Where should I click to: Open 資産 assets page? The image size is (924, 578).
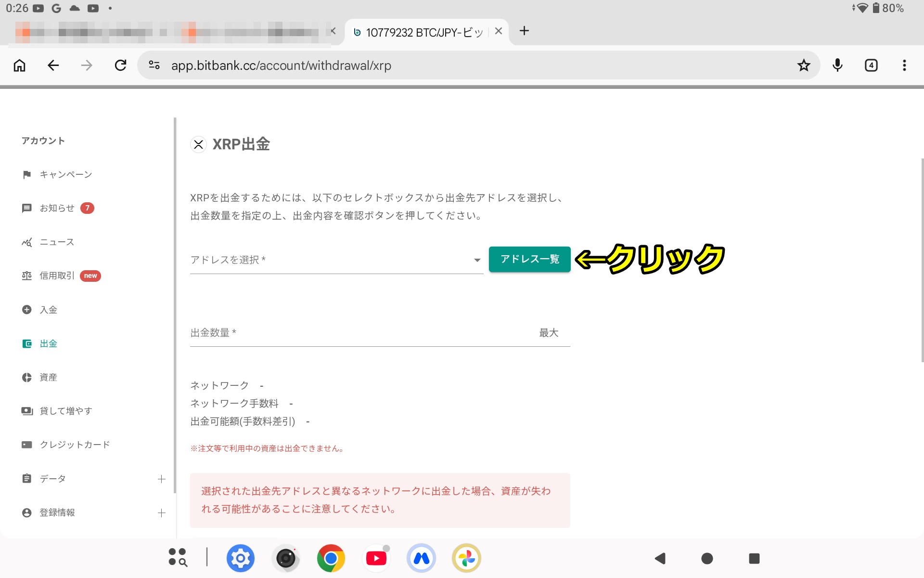point(48,377)
